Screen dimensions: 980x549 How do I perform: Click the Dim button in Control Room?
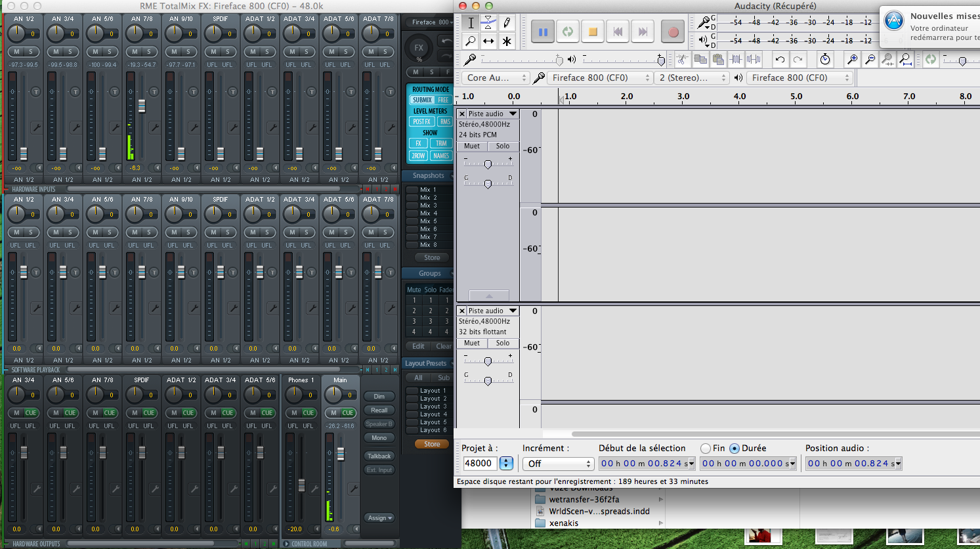(379, 397)
